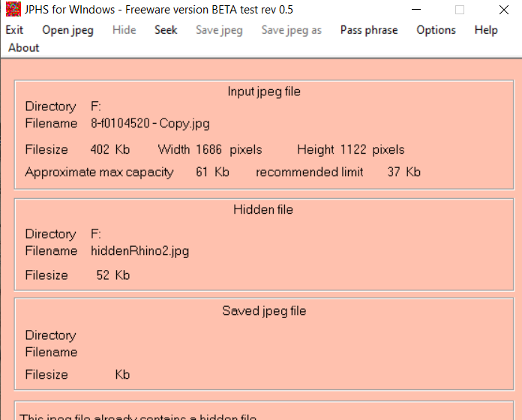Viewport: 522px width, 420px height.
Task: Click the Exit menu item
Action: coord(14,30)
